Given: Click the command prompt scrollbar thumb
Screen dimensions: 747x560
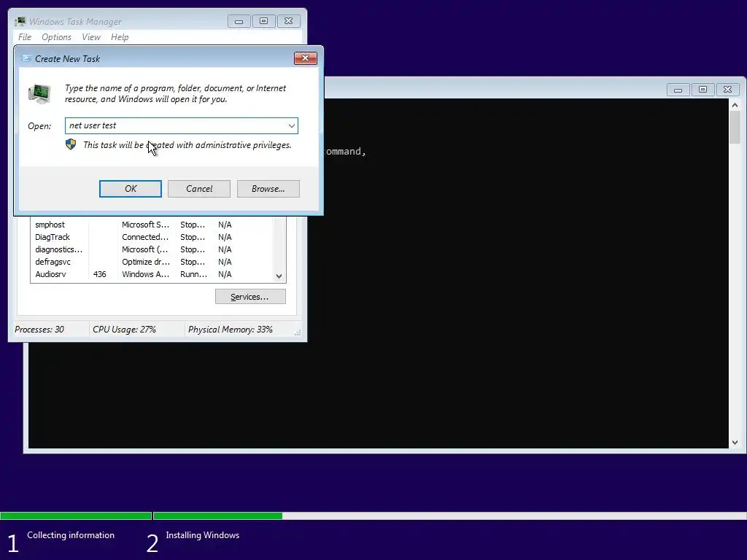Looking at the screenshot, I should click(x=735, y=127).
